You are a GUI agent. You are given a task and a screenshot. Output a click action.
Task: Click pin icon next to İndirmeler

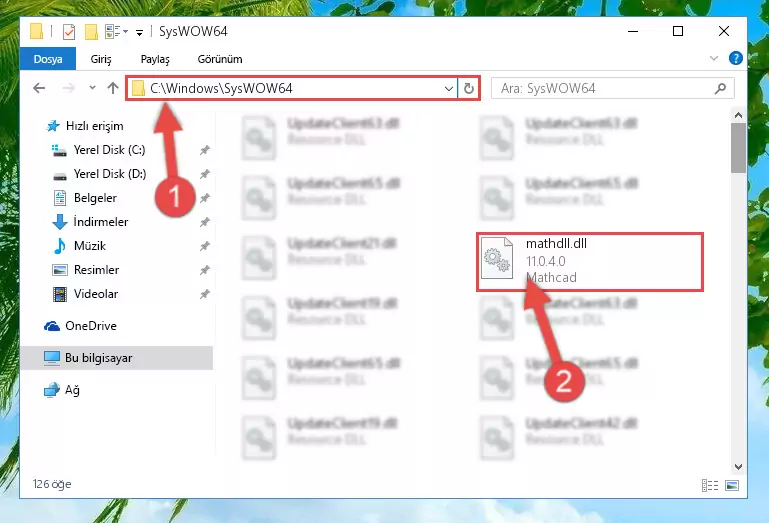click(x=205, y=222)
